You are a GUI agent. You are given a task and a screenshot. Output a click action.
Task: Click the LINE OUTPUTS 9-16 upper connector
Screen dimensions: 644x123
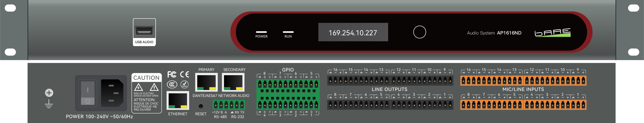pyautogui.click(x=390, y=80)
